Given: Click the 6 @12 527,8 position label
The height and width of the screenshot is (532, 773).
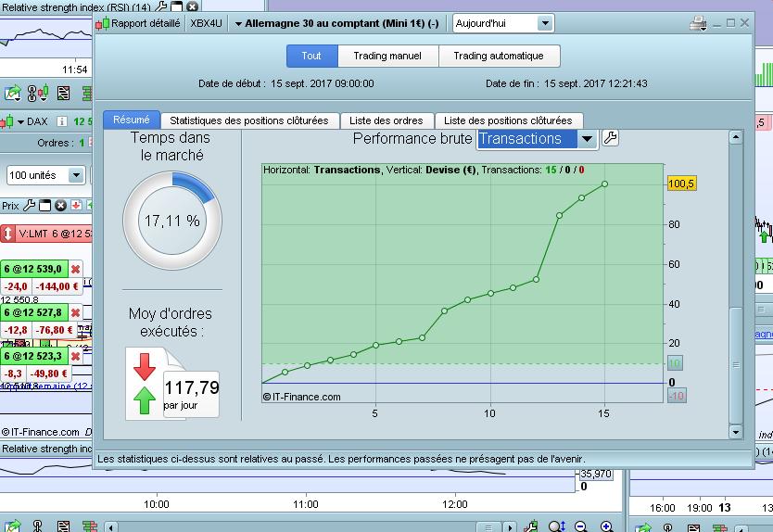Looking at the screenshot, I should 33,312.
